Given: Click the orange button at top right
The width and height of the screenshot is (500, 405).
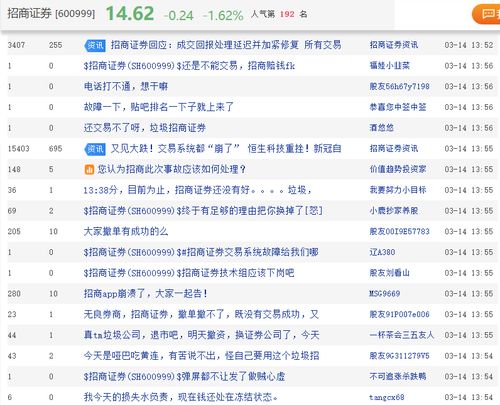Looking at the screenshot, I should 486,14.
